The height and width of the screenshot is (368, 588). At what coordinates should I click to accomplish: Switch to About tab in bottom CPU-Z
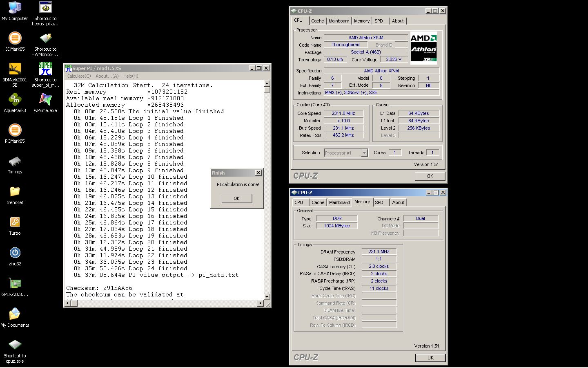[x=398, y=202]
